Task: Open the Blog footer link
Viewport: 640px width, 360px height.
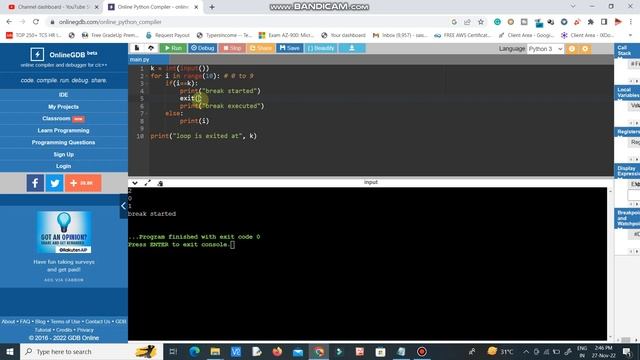Action: click(40, 322)
